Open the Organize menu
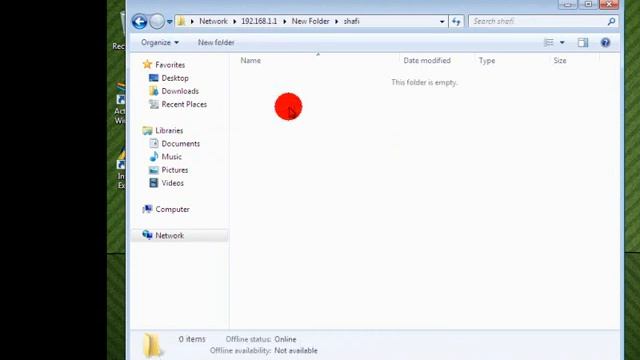 160,42
